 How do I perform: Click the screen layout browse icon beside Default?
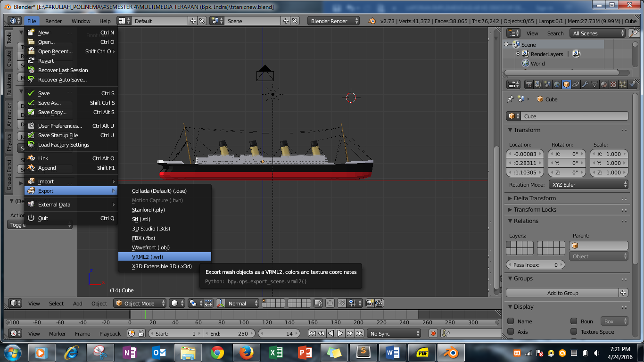(124, 21)
